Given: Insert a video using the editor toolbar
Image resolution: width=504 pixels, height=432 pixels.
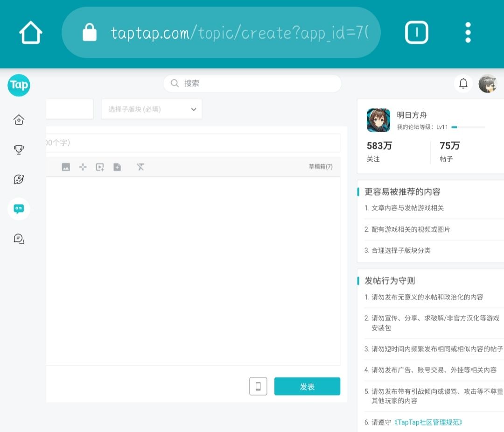Looking at the screenshot, I should tap(99, 166).
